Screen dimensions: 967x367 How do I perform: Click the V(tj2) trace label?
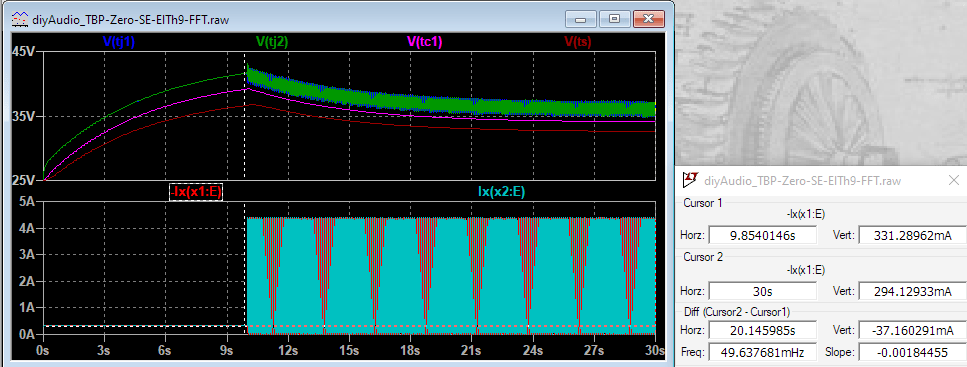point(272,42)
